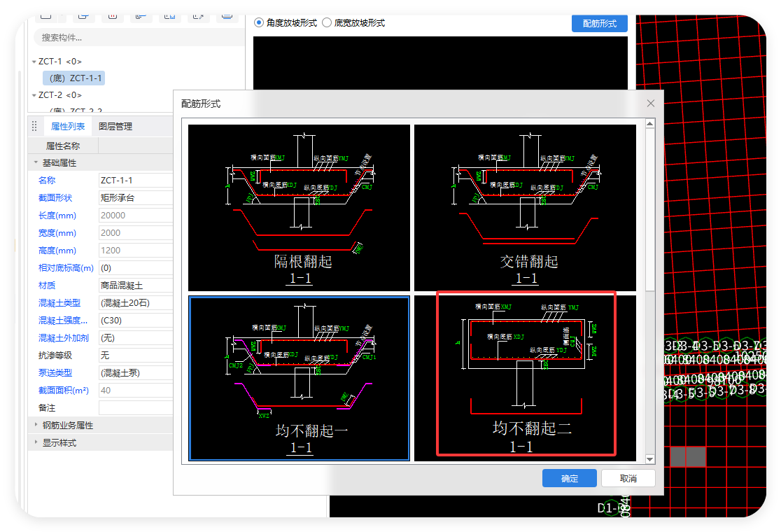Screen dimensions: 781x532
Task: Choose the 交错翻起 rebar form thumbnail
Action: pos(525,208)
